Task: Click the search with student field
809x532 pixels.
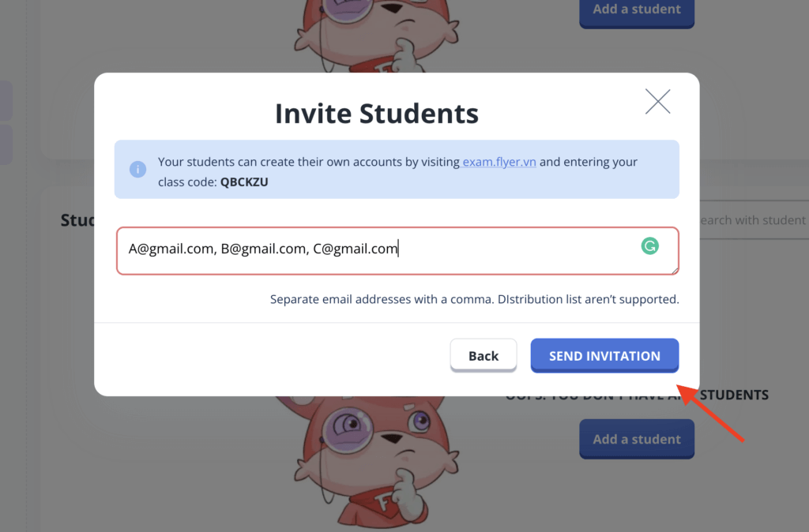Action: coord(751,220)
